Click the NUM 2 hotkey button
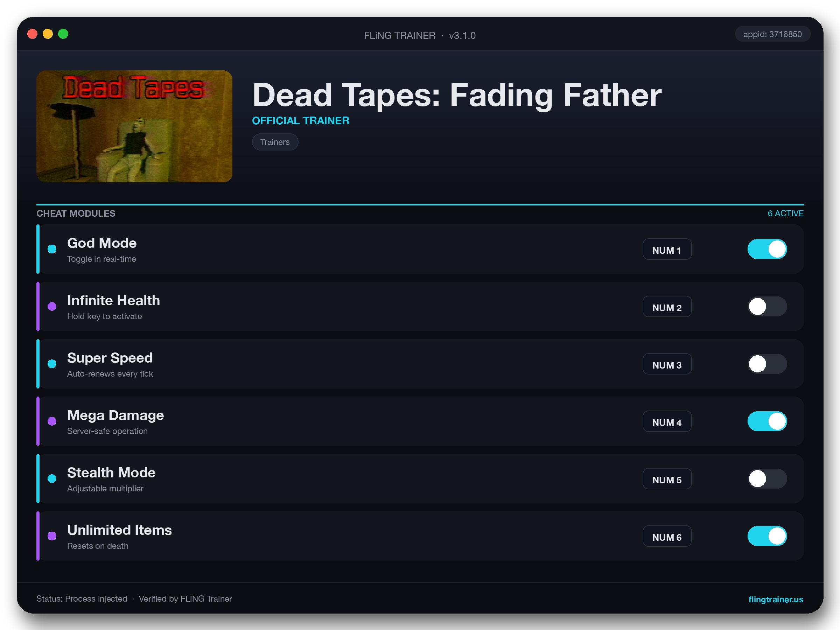The width and height of the screenshot is (840, 630). pyautogui.click(x=667, y=307)
